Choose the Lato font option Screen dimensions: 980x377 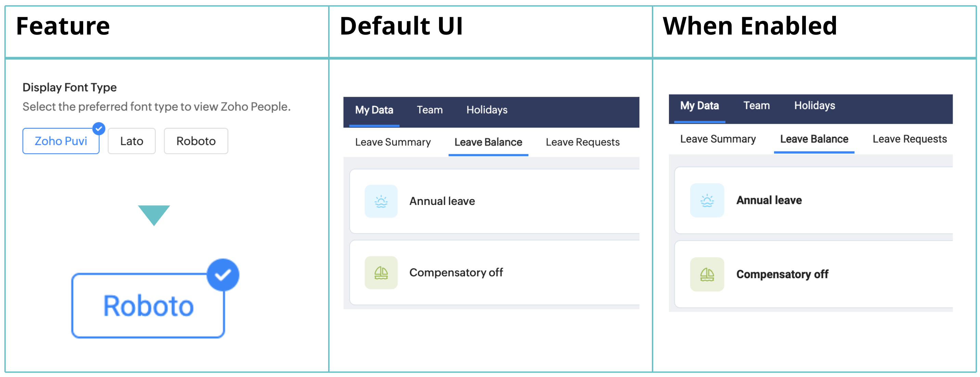pyautogui.click(x=132, y=141)
